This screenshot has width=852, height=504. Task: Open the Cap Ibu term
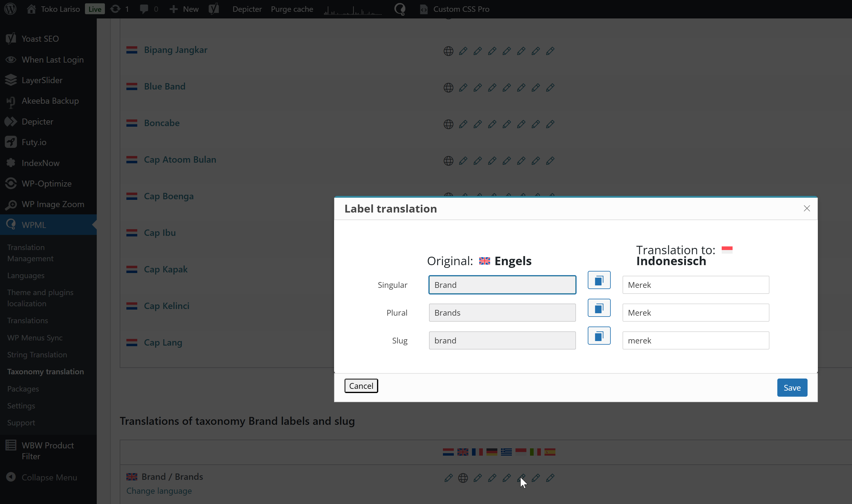click(160, 232)
